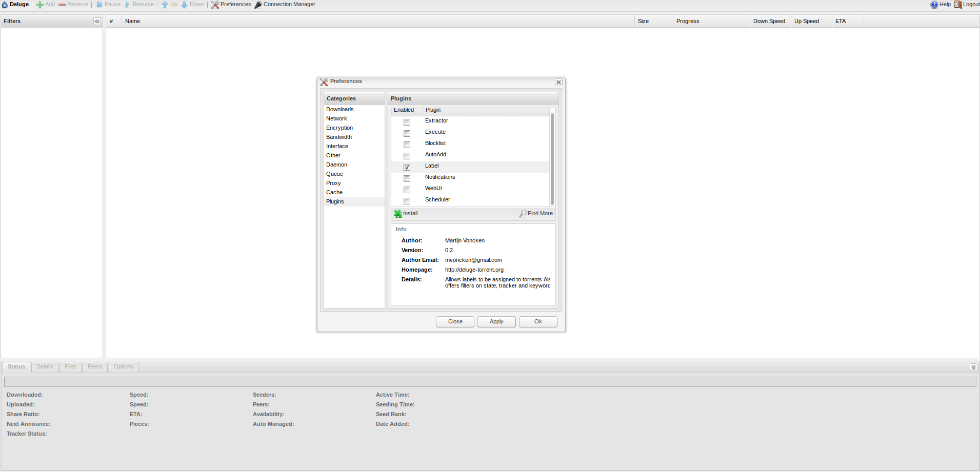980x472 pixels.
Task: Sort torrents by Progress column header
Action: click(x=711, y=21)
